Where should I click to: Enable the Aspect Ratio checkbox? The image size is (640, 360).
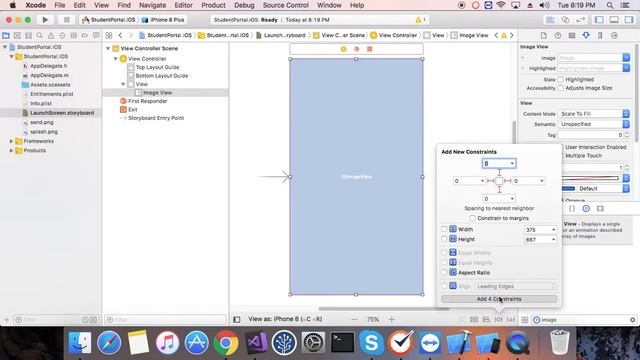(444, 272)
